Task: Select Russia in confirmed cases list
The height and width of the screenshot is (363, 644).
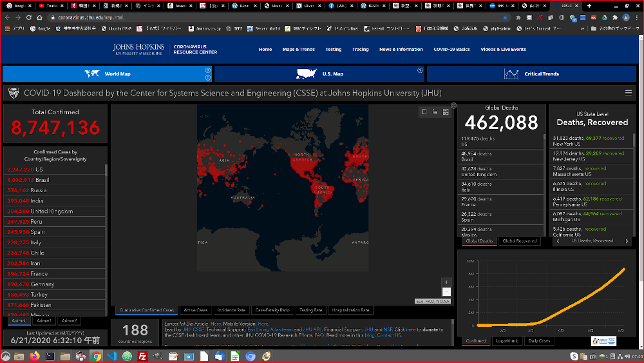Action: click(x=55, y=190)
